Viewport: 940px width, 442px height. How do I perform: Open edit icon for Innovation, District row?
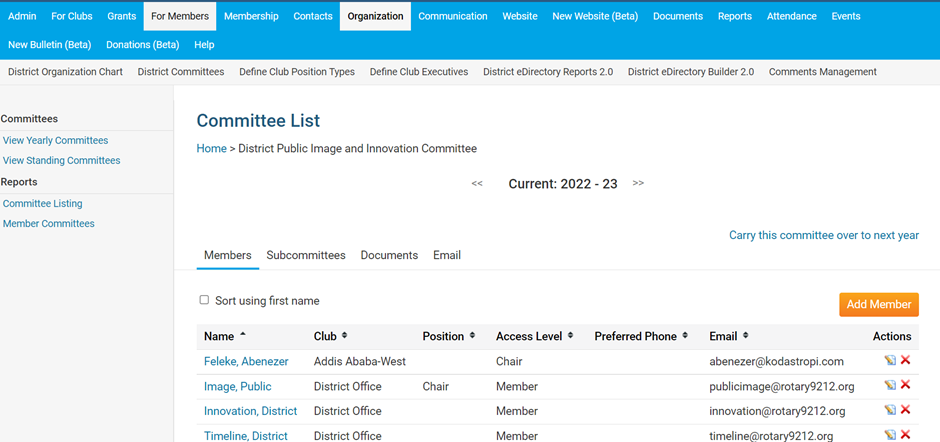coord(890,411)
